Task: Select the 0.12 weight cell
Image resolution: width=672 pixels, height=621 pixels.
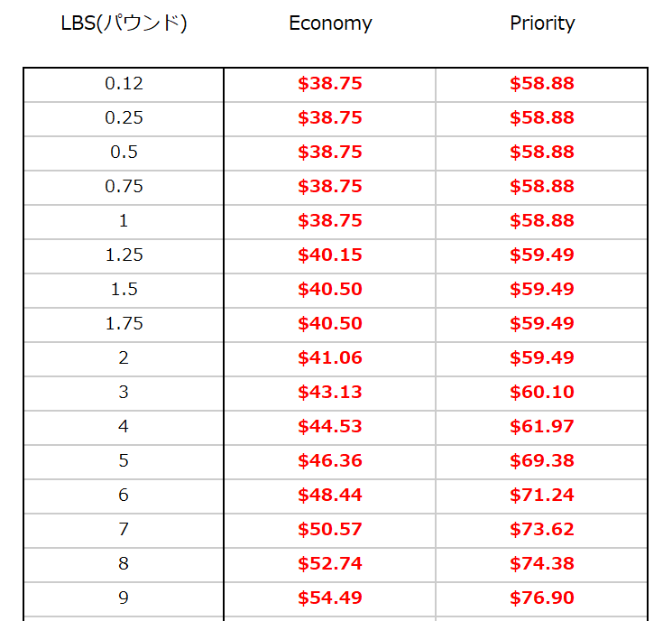Action: pos(124,83)
